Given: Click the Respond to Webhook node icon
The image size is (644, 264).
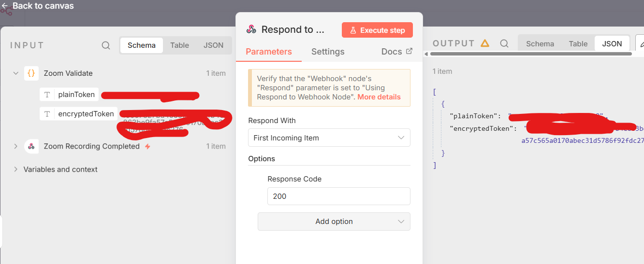Looking at the screenshot, I should [251, 29].
